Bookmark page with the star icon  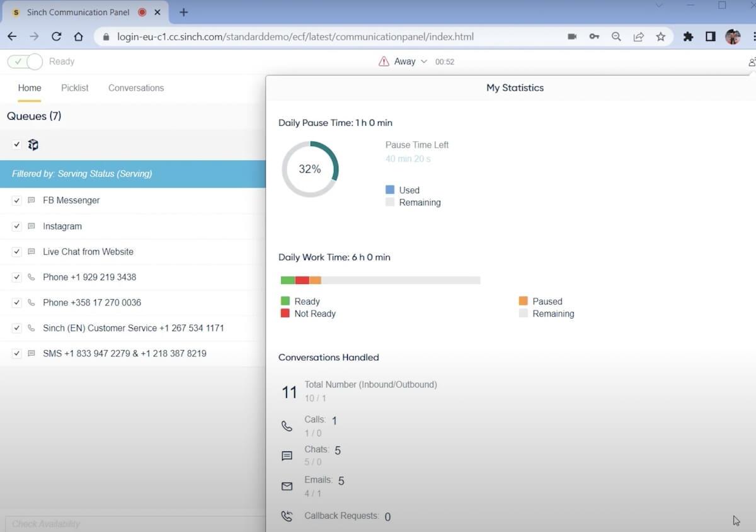[660, 37]
